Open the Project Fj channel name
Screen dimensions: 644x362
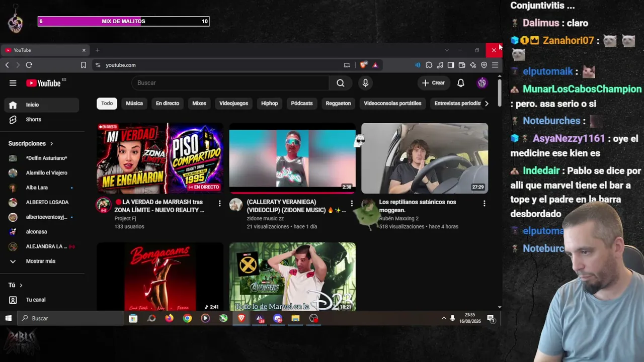pyautogui.click(x=125, y=219)
